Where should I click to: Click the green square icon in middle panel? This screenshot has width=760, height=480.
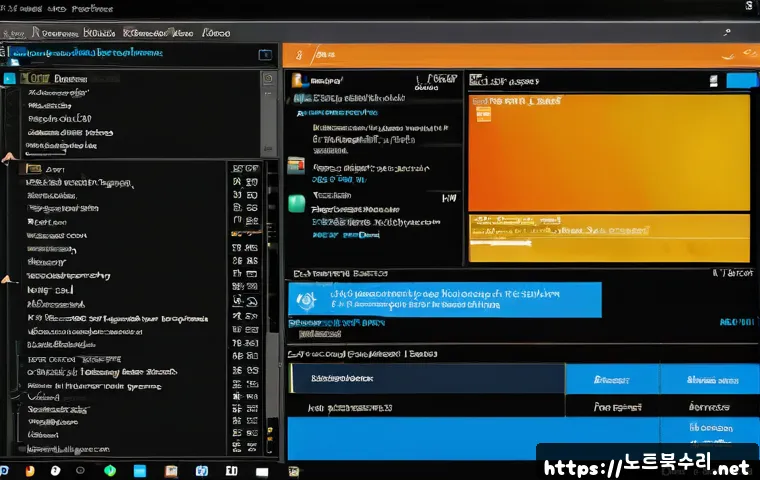[x=295, y=203]
